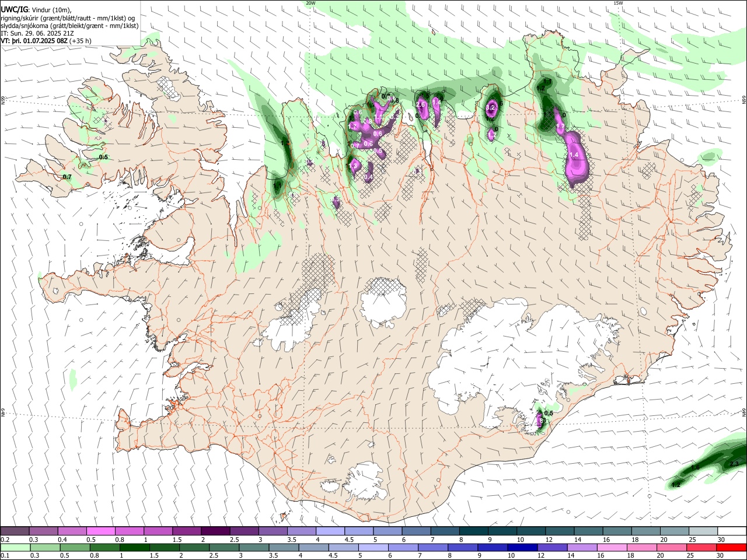This screenshot has height=560, width=747.
Task: Click the 3.2 snowfall value on the map
Action: [491, 107]
